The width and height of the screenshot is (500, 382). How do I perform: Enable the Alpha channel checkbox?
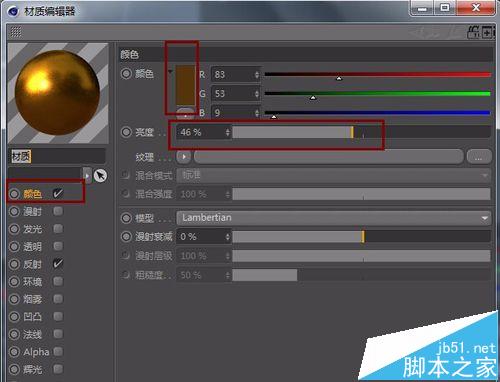[x=58, y=351]
